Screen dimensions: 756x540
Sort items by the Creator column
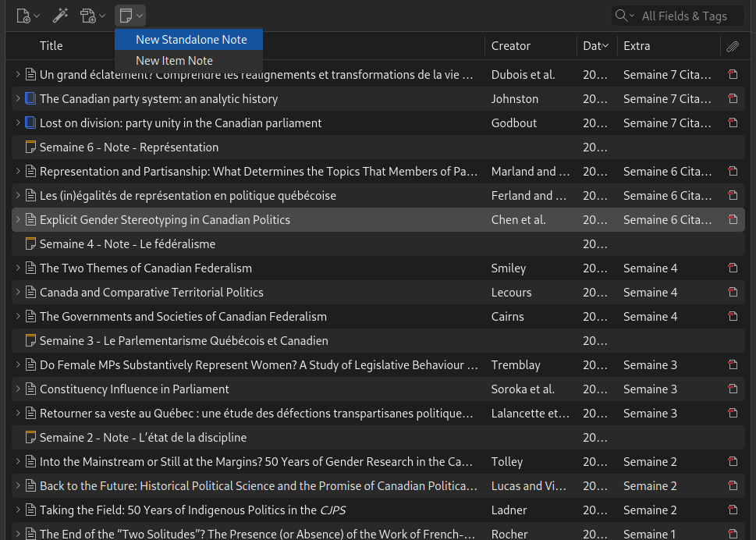pyautogui.click(x=511, y=46)
